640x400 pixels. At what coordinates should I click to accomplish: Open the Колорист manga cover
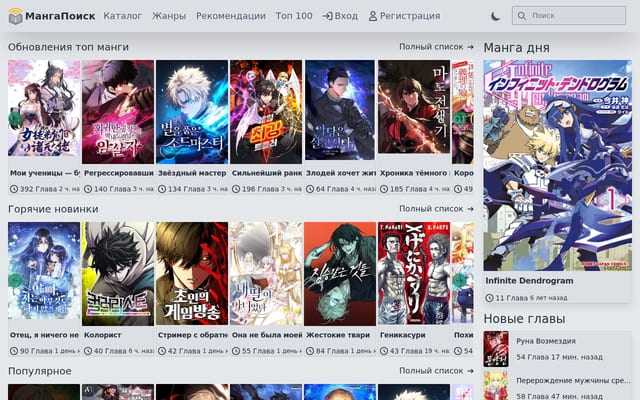point(118,274)
